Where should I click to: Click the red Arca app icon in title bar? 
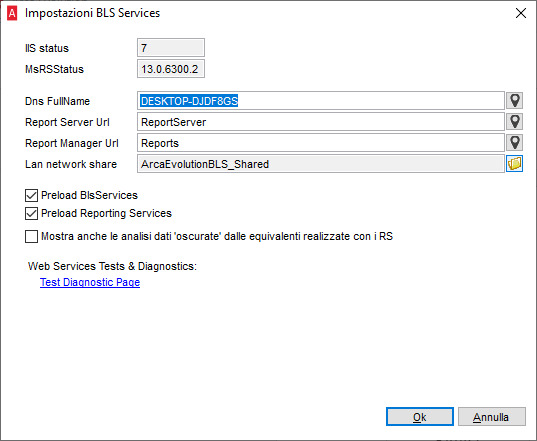(x=12, y=13)
